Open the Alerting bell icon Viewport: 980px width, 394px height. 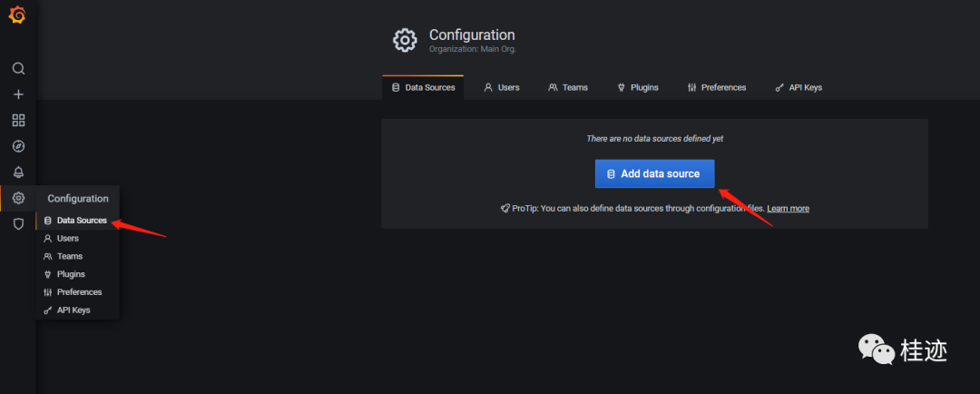(18, 172)
